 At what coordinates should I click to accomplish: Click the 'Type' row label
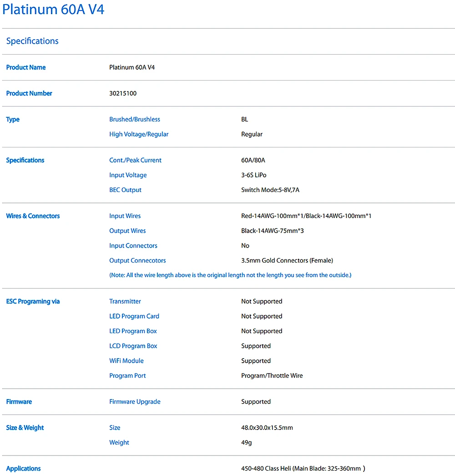pos(13,120)
